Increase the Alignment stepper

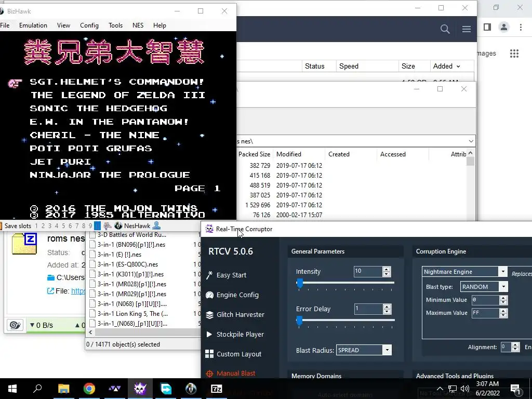515,345
